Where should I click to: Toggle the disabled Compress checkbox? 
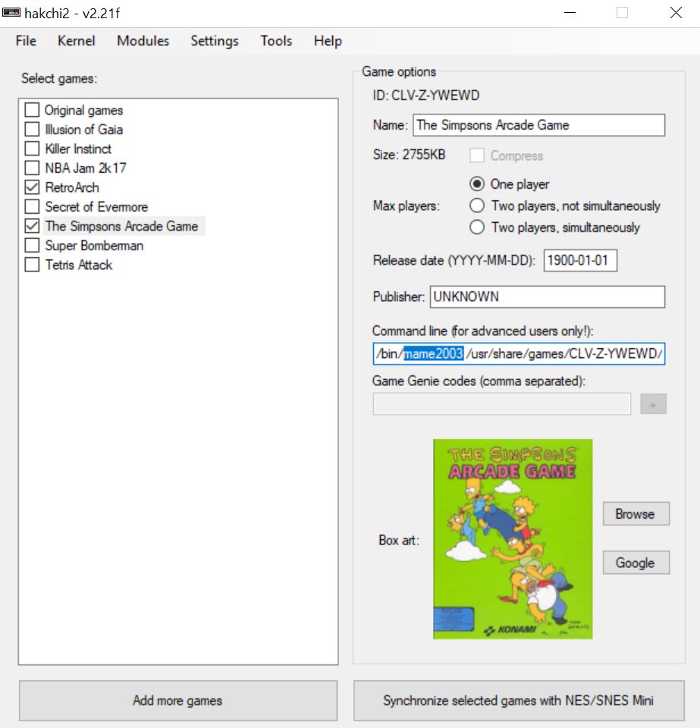coord(477,155)
